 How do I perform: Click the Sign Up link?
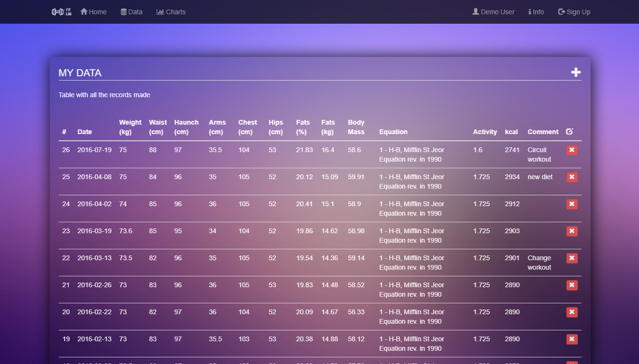574,12
